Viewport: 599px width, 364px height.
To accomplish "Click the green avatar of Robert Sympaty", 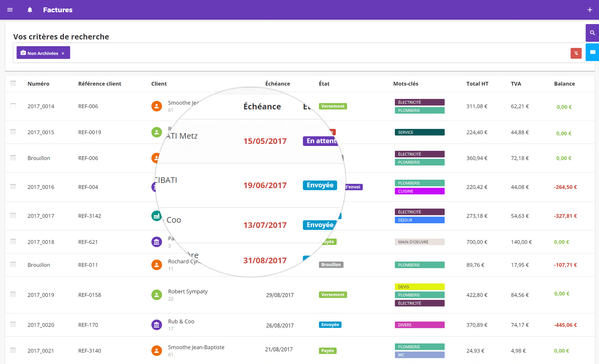I will pyautogui.click(x=157, y=295).
